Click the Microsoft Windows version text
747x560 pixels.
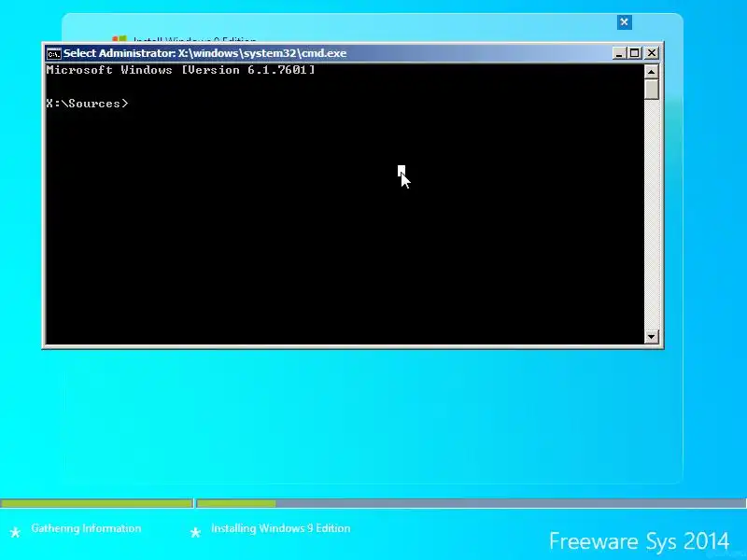[180, 70]
